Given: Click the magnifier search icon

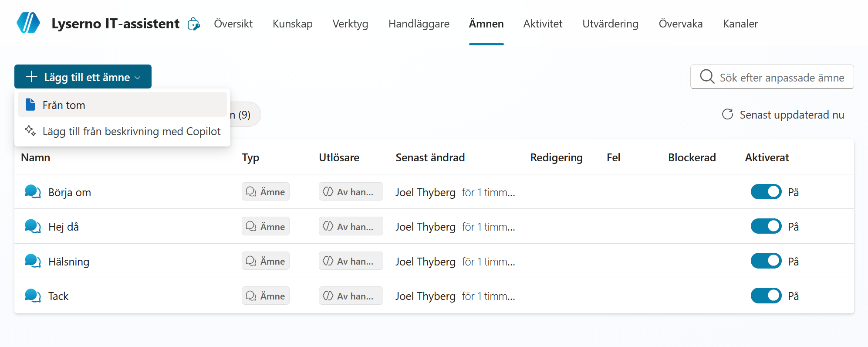Looking at the screenshot, I should 707,77.
